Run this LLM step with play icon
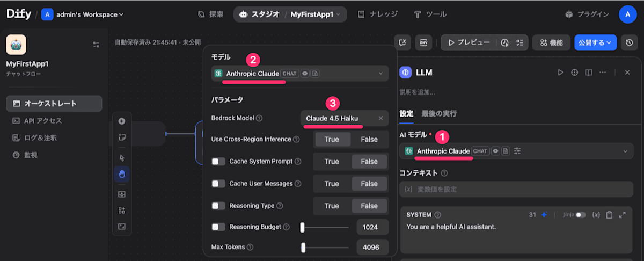The height and width of the screenshot is (261, 644). 561,72
